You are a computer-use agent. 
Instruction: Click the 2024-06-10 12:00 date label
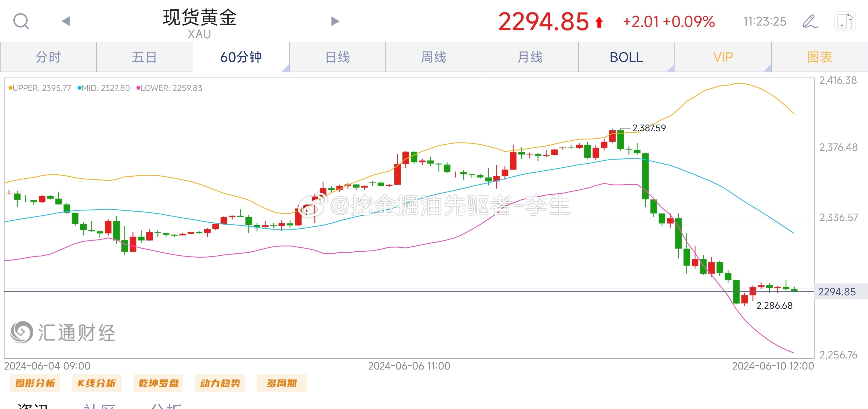[773, 366]
